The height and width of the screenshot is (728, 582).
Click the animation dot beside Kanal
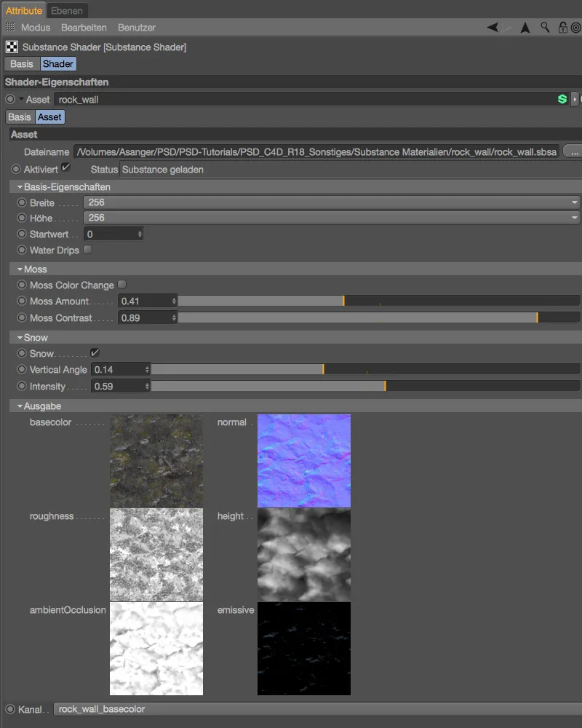coord(10,709)
